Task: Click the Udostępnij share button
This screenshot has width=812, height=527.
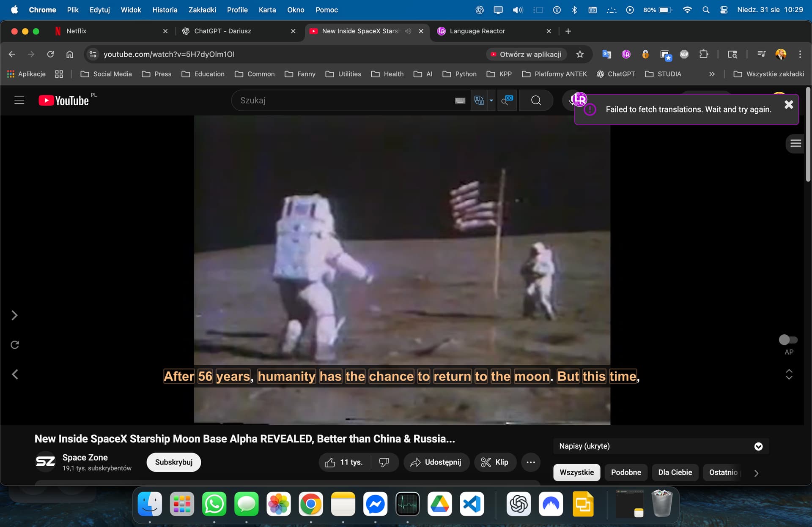Action: pyautogui.click(x=436, y=462)
